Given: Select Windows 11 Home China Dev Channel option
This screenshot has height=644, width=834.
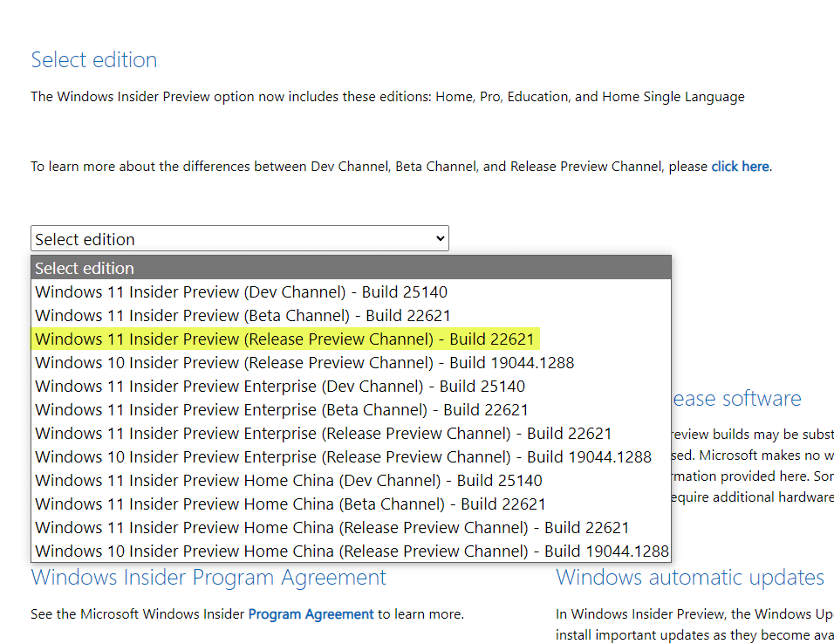Looking at the screenshot, I should pyautogui.click(x=288, y=480).
